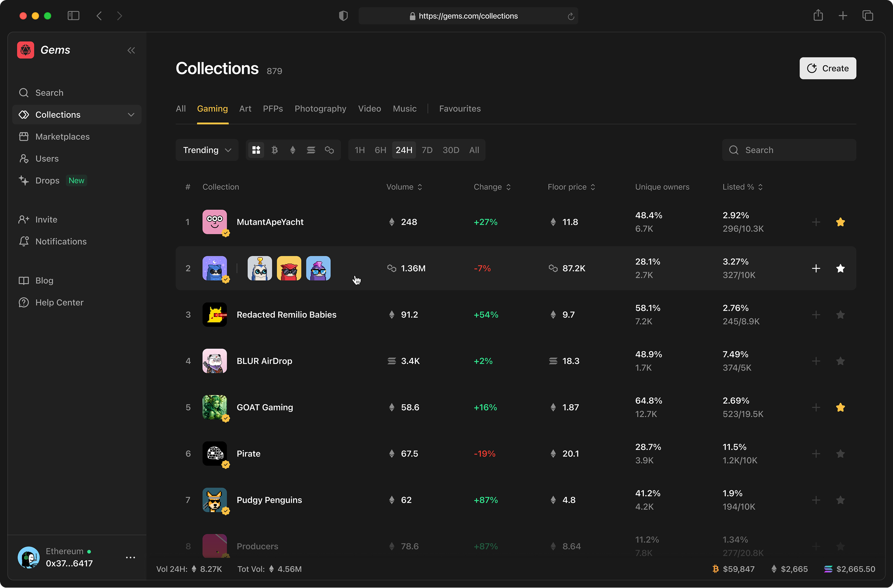
Task: Switch to the Photography category tab
Action: point(320,109)
